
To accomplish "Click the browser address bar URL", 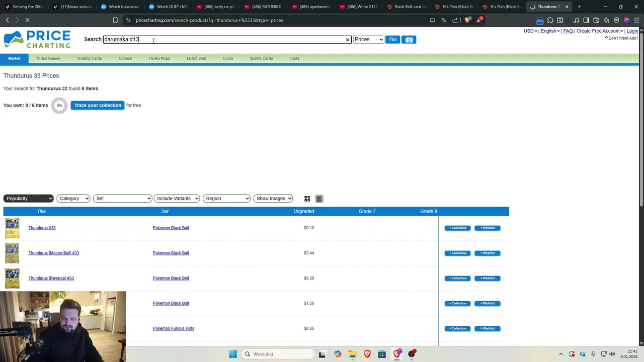I will [209, 20].
